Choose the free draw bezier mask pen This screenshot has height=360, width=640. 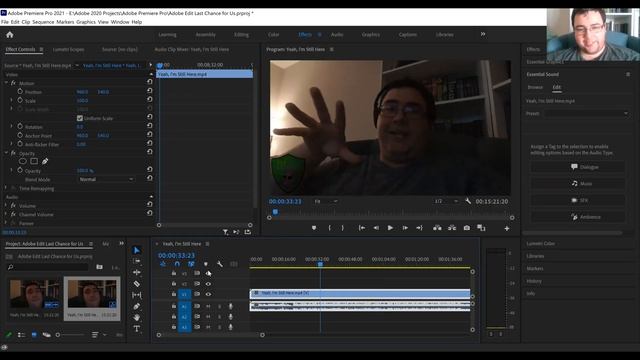pyautogui.click(x=45, y=161)
